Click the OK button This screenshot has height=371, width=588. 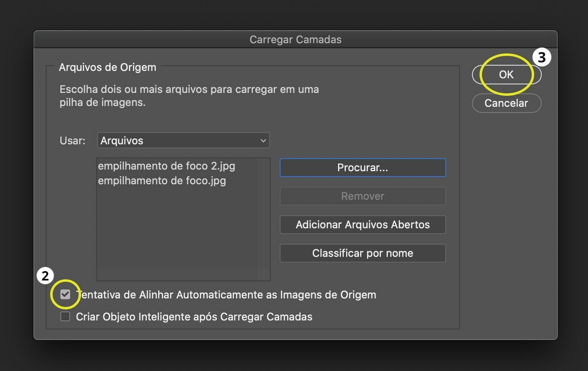(506, 75)
